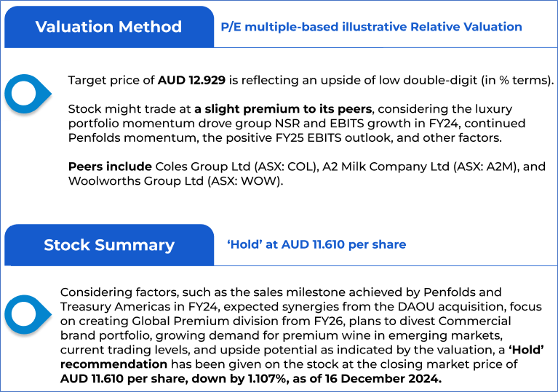This screenshot has height=392, width=558.
Task: Click 'Penfolds momentum' in valuation paragraph
Action: (x=131, y=137)
